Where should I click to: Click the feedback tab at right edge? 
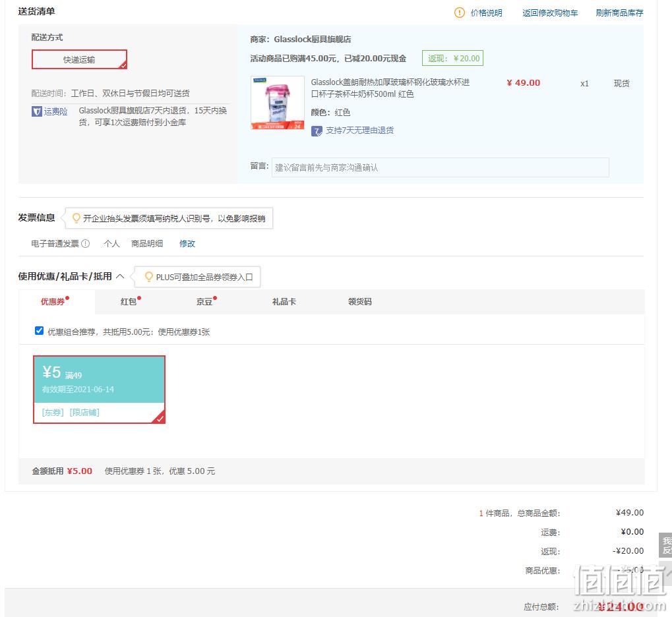point(665,545)
